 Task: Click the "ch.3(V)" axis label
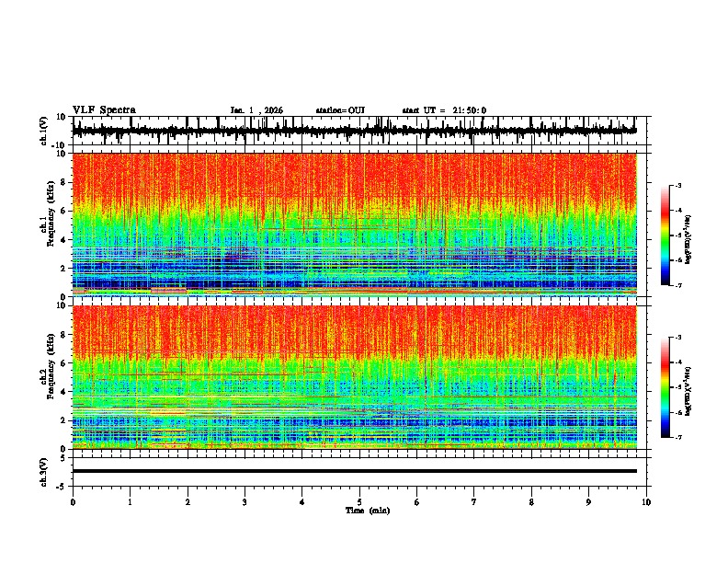click(44, 472)
